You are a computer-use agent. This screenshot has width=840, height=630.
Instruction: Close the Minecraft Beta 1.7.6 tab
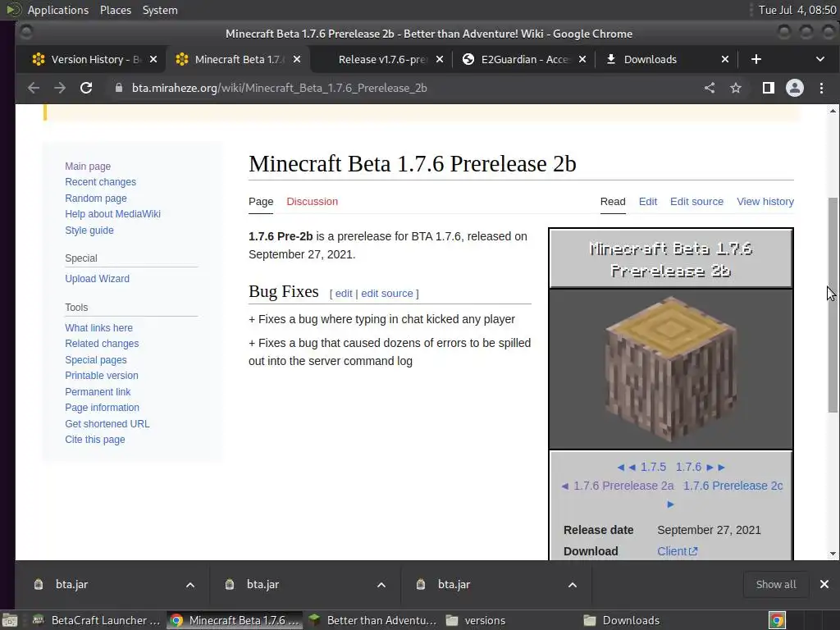297,59
